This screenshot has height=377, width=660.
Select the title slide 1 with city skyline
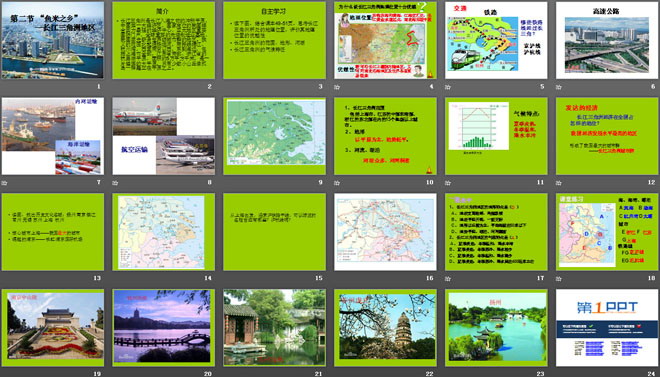click(x=53, y=40)
